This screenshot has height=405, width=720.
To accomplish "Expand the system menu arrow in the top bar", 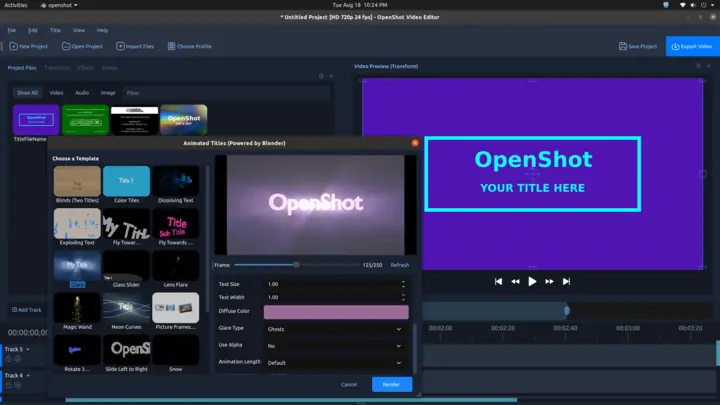I will click(x=712, y=5).
